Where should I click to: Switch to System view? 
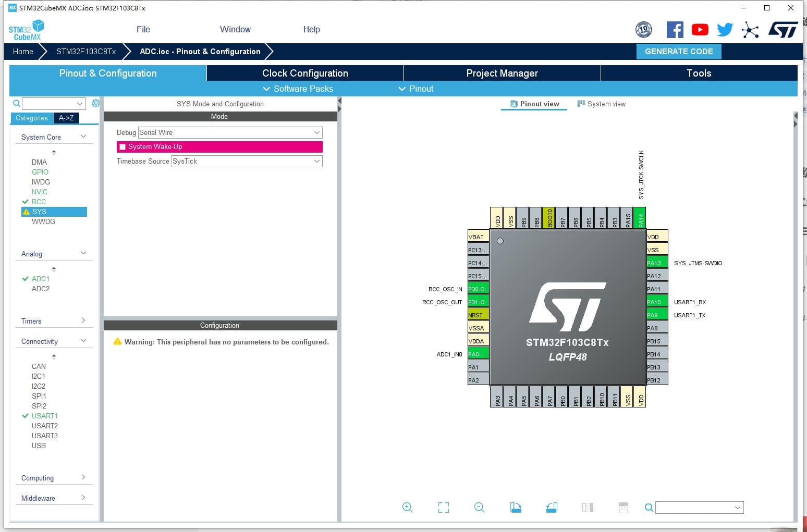click(x=601, y=104)
